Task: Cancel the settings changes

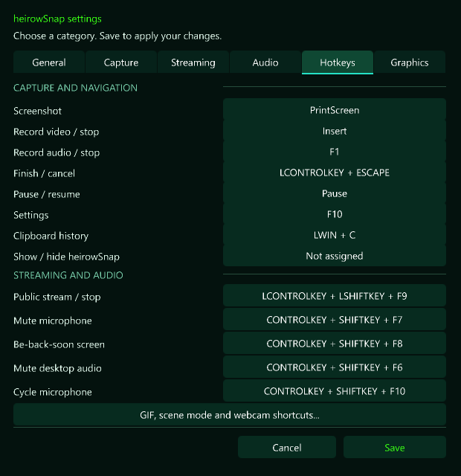Action: (287, 447)
